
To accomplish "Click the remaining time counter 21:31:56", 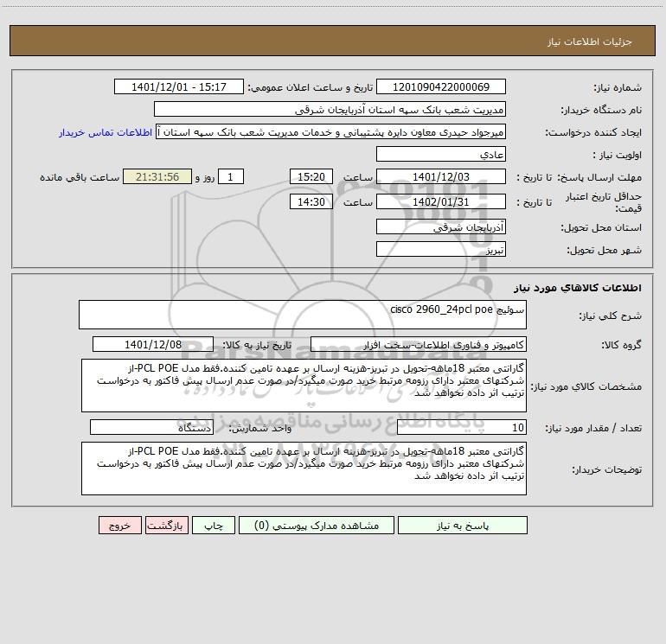I will 157,176.
